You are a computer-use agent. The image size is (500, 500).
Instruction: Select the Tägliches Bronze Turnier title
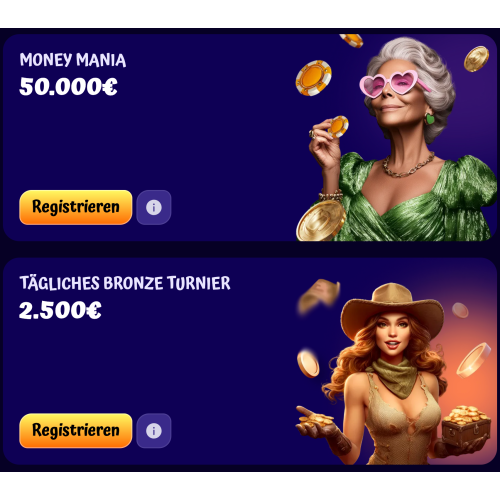[125, 283]
